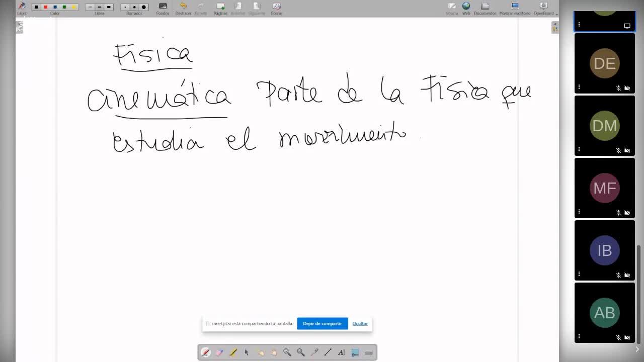This screenshot has height=362, width=644.
Task: Open options menu on IB participant tile
Action: [579, 274]
